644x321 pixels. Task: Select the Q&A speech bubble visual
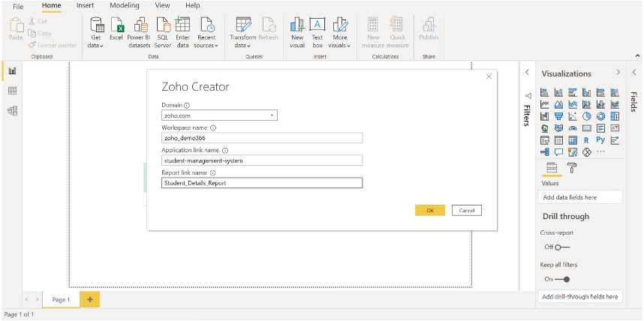(x=558, y=152)
